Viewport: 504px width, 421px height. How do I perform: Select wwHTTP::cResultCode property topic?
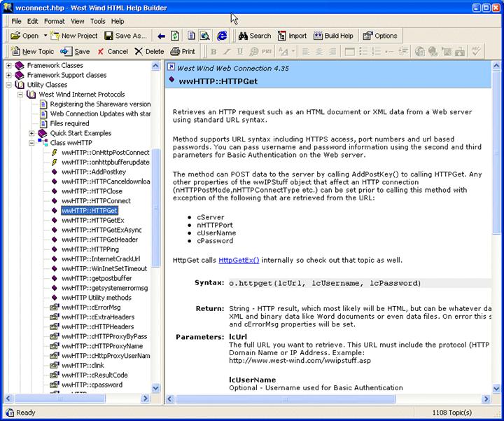click(94, 375)
